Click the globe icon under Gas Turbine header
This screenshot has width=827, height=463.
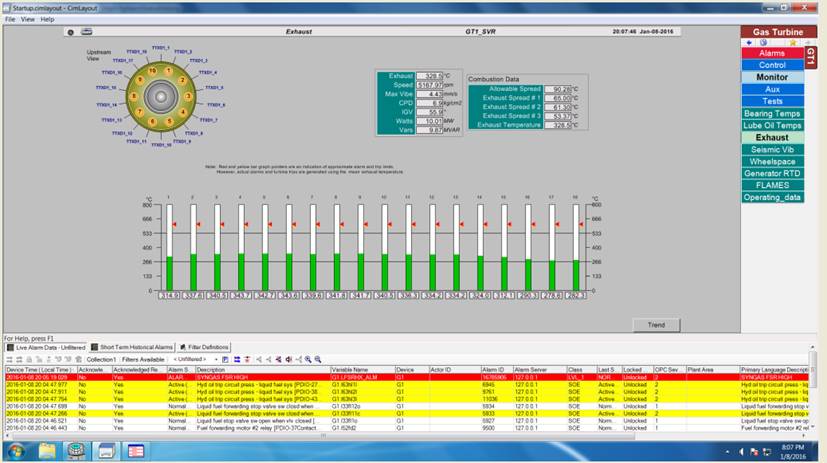pyautogui.click(x=763, y=43)
